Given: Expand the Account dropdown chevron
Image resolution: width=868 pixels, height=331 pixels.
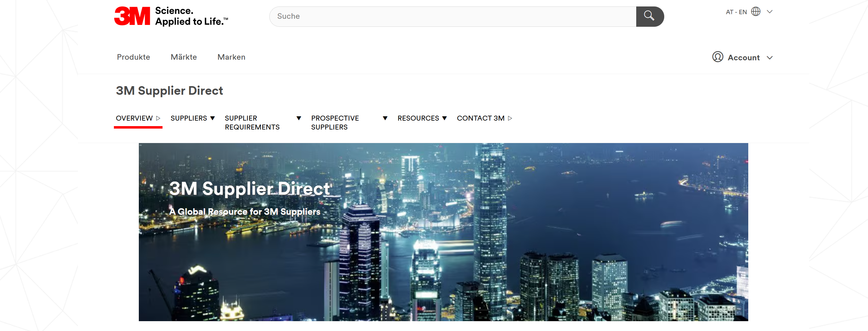Looking at the screenshot, I should (x=770, y=58).
